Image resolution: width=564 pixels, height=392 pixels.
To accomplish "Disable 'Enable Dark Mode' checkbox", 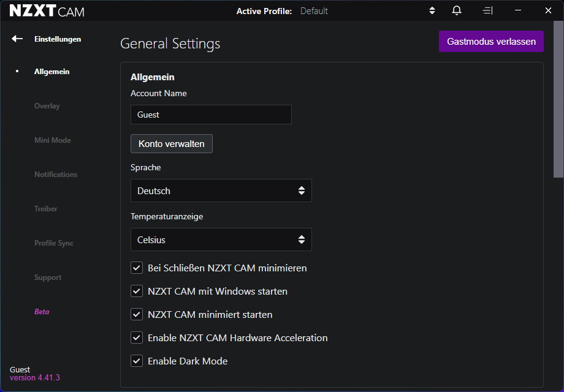I will pos(137,361).
